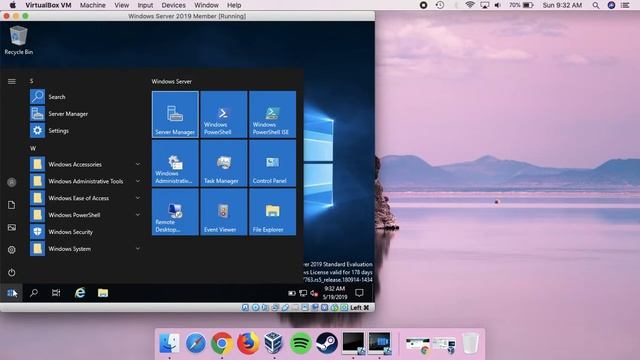The width and height of the screenshot is (640, 360).
Task: Open the user account icon in Start rail
Action: click(x=11, y=182)
